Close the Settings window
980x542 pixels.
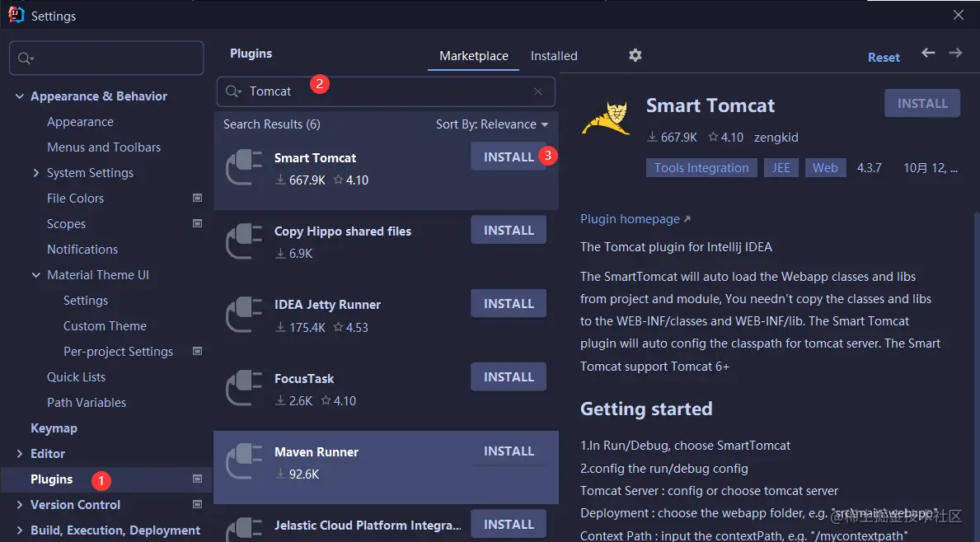tap(958, 15)
